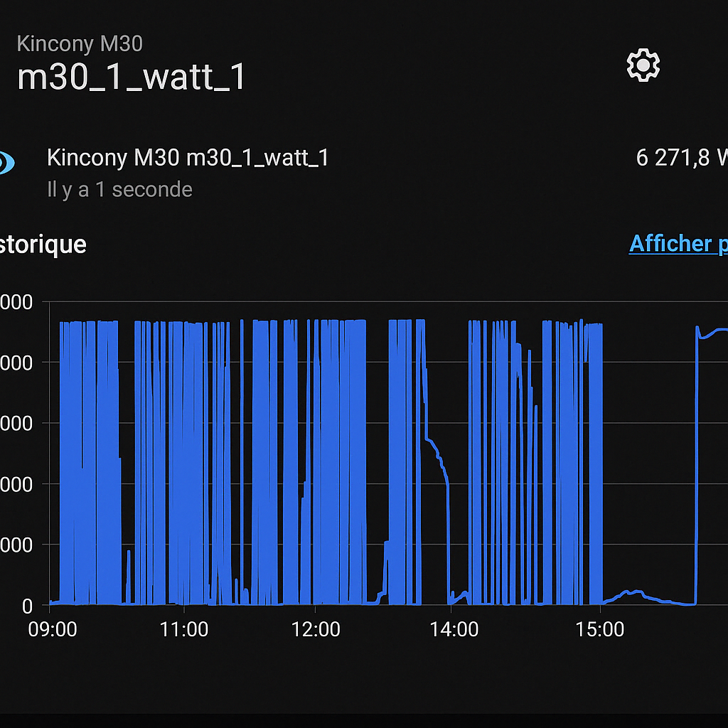This screenshot has width=728, height=728.
Task: Select the "Kincony M30 m30_1_watt_1" entity row name
Action: click(188, 157)
